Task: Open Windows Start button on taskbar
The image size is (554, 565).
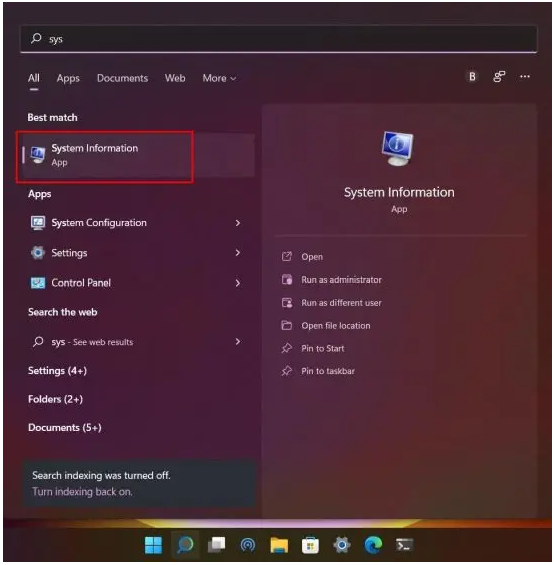Action: click(x=154, y=545)
